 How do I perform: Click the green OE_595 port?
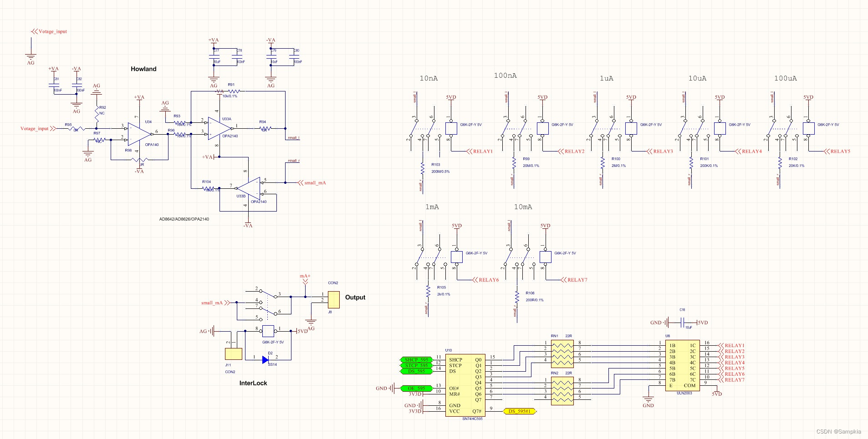click(x=417, y=389)
